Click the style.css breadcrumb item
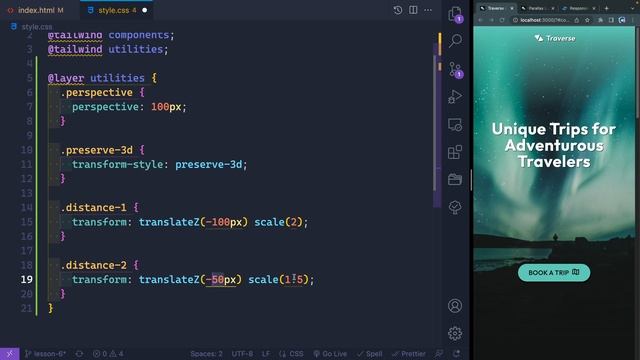This screenshot has height=360, width=640. coord(32,27)
